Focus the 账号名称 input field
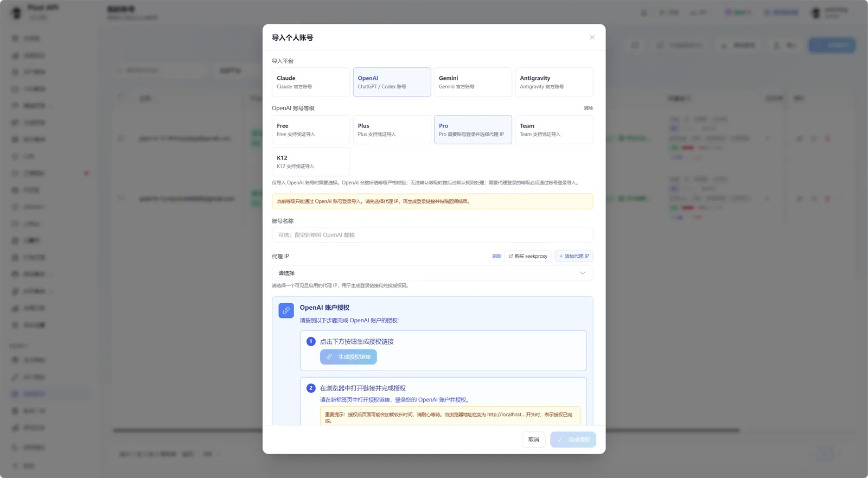 coord(432,235)
